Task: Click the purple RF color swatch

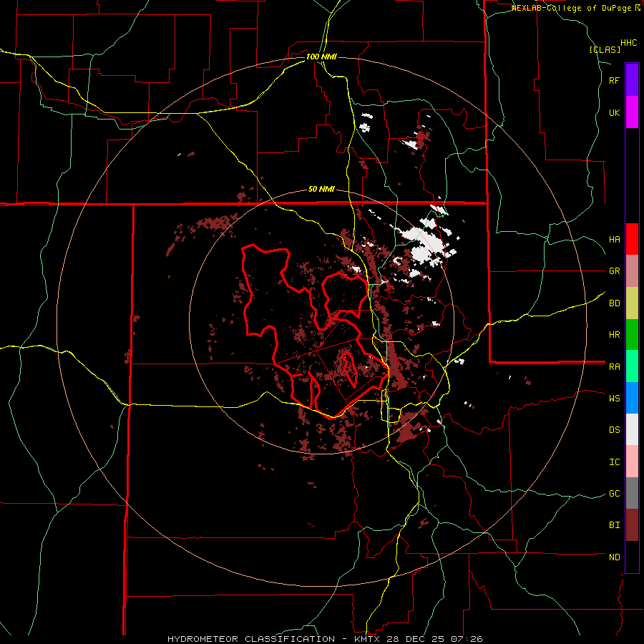Action: click(632, 80)
